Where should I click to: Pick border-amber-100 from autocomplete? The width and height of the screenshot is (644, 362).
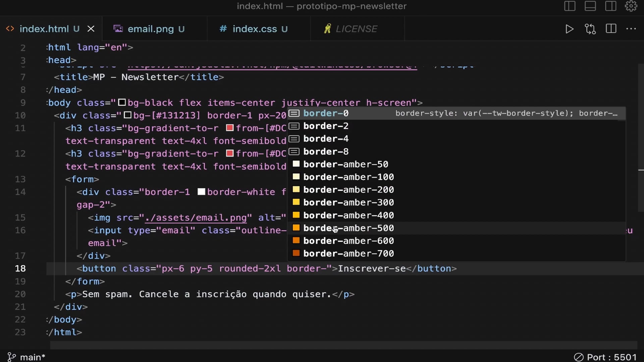pyautogui.click(x=457, y=177)
